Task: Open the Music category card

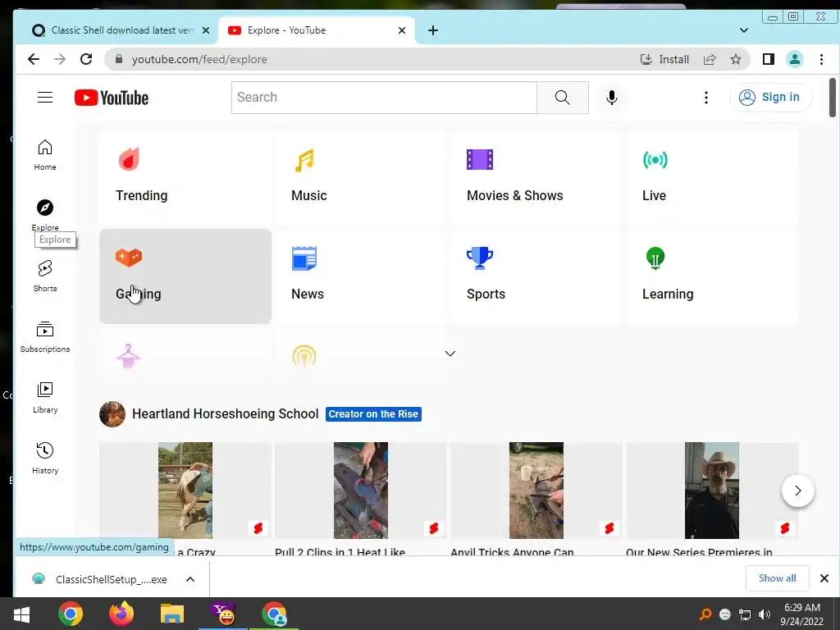Action: (x=361, y=178)
